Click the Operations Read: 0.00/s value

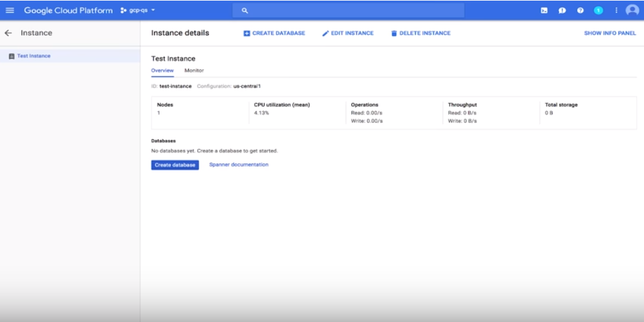(367, 113)
